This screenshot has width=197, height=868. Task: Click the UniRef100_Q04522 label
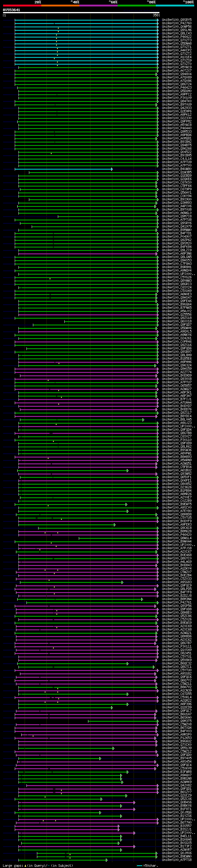coord(177,152)
